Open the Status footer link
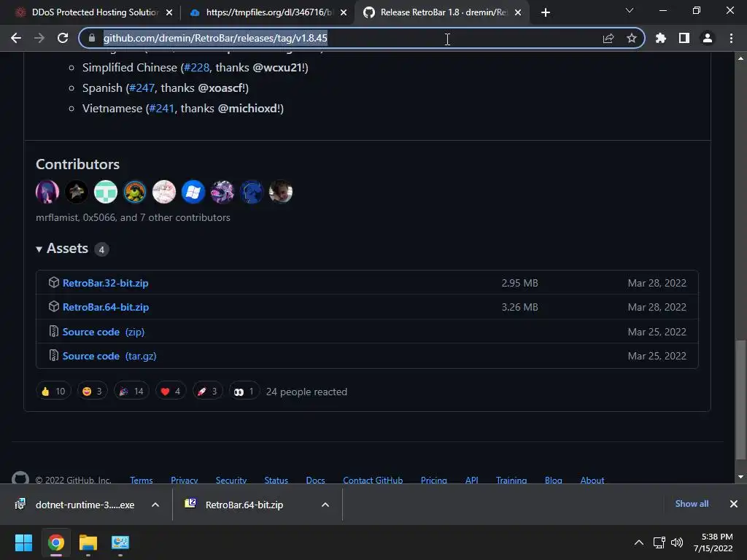This screenshot has height=560, width=747. point(276,480)
